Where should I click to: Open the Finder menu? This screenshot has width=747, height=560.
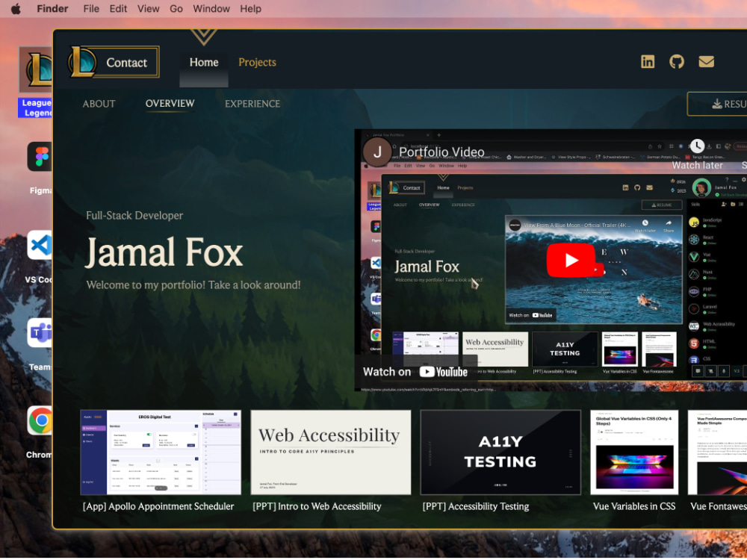pos(52,8)
